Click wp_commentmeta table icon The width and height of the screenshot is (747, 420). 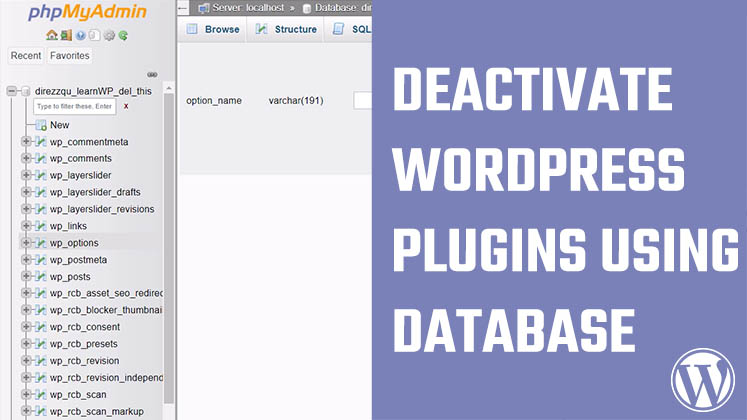pyautogui.click(x=41, y=142)
